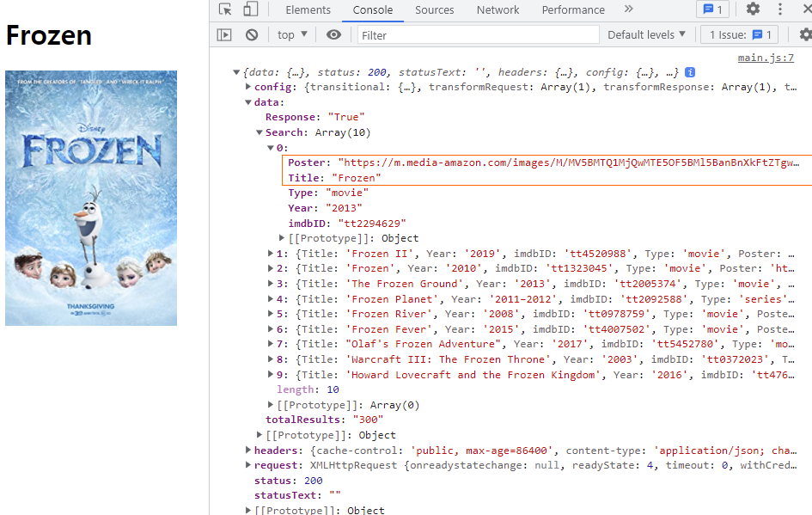The width and height of the screenshot is (812, 515).
Task: Select the Year: "2013" property
Action: click(x=325, y=208)
